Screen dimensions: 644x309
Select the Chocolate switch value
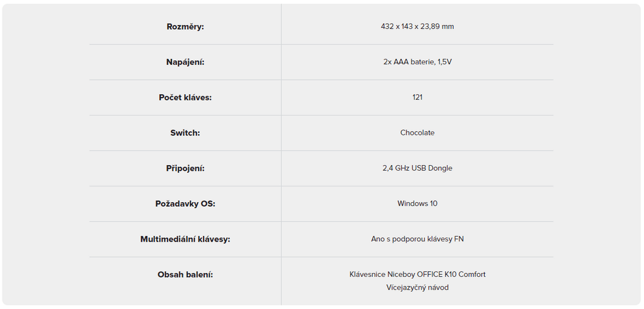tap(417, 132)
